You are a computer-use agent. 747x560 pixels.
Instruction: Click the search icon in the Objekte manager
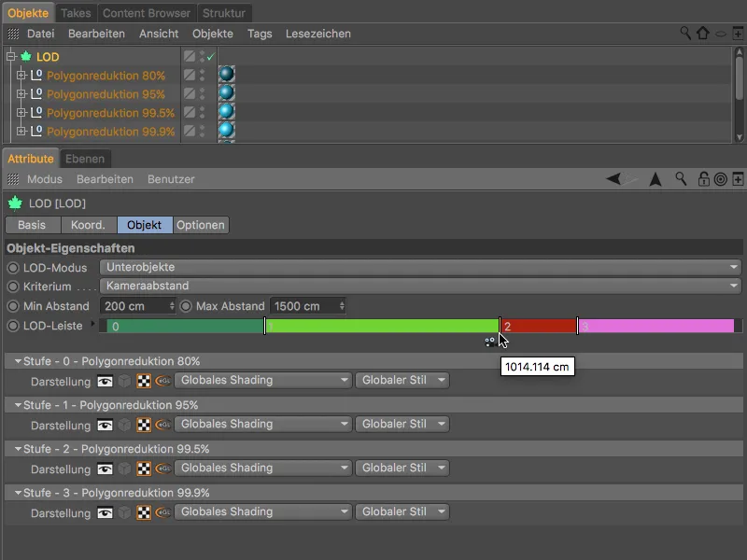click(x=685, y=33)
